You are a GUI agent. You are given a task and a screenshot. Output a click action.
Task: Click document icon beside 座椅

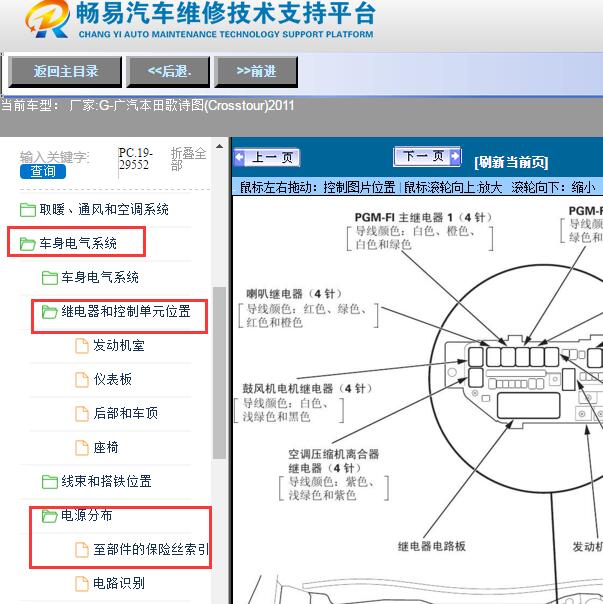point(82,447)
